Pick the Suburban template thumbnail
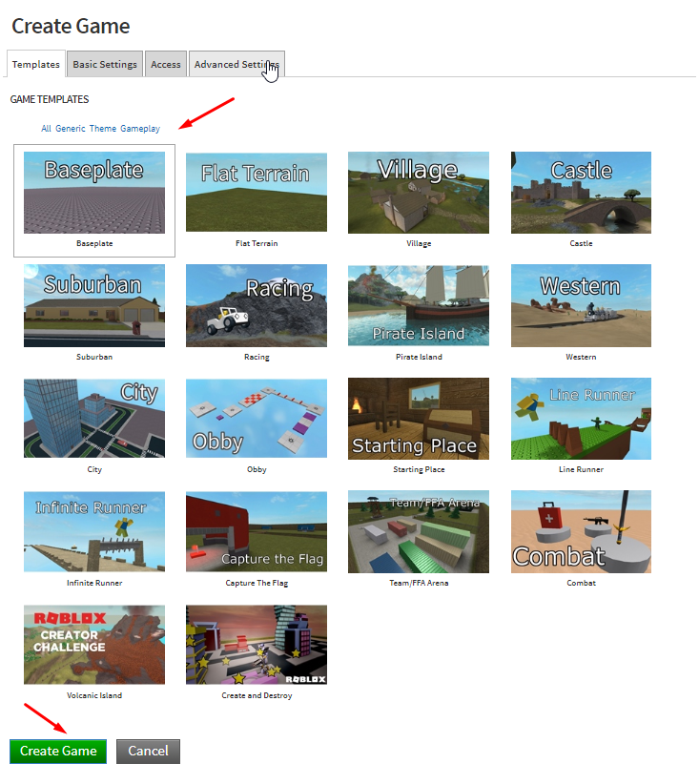The image size is (699, 784). click(94, 305)
